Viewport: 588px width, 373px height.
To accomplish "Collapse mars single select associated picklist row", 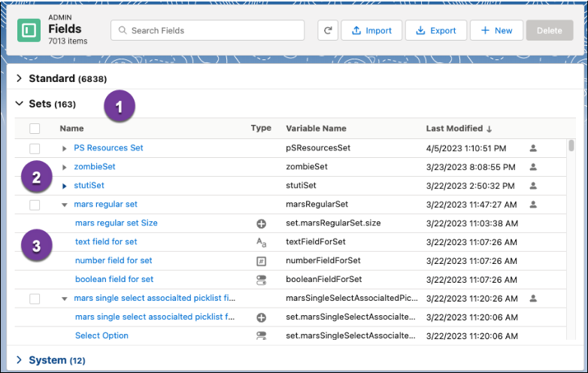I will coord(64,299).
